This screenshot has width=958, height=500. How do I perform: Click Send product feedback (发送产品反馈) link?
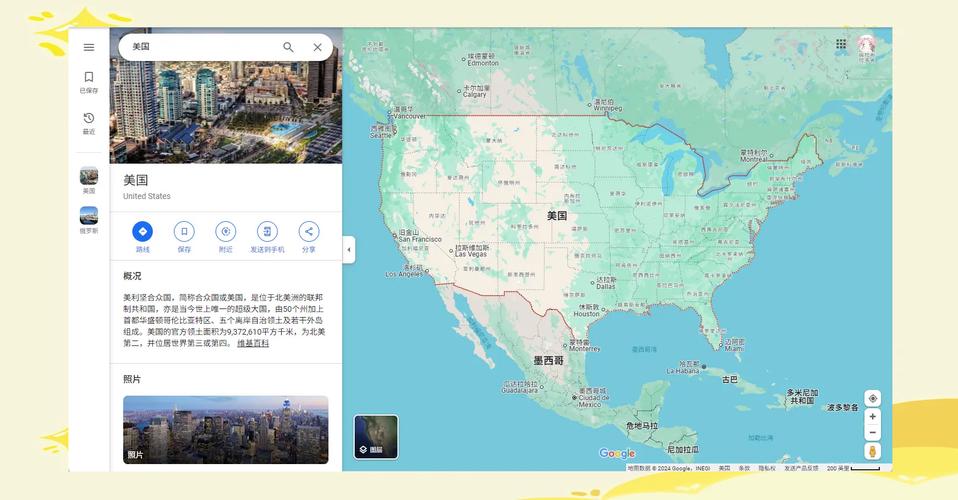coord(801,468)
